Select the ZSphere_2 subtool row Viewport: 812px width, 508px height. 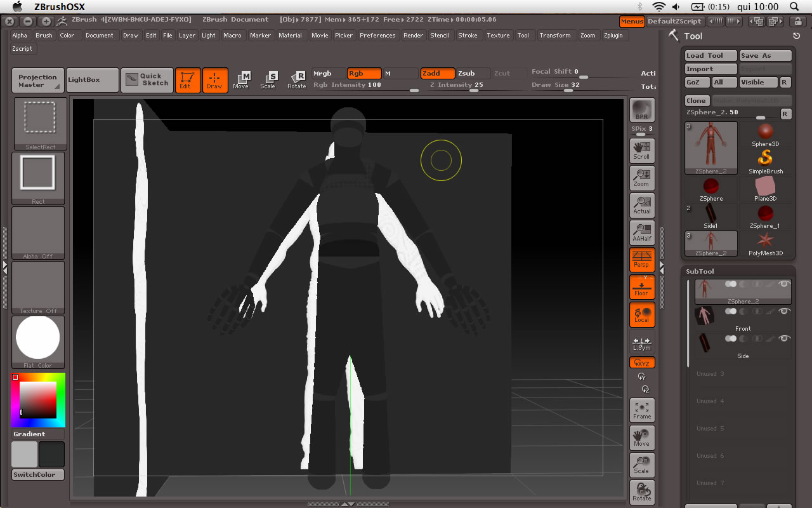coord(743,292)
